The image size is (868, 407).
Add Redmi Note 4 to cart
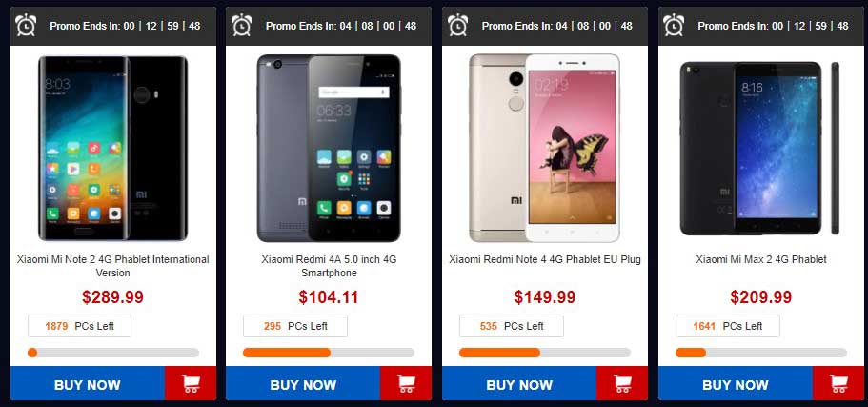(x=622, y=383)
